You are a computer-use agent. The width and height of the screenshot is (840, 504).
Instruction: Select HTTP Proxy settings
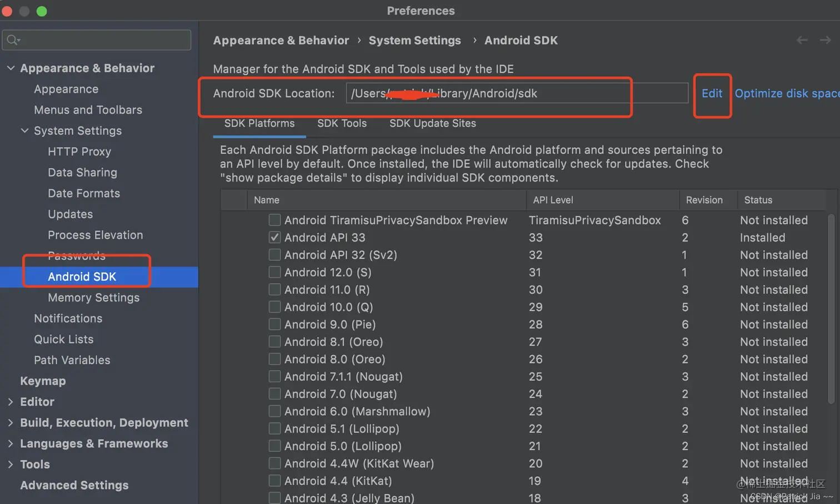pyautogui.click(x=79, y=152)
